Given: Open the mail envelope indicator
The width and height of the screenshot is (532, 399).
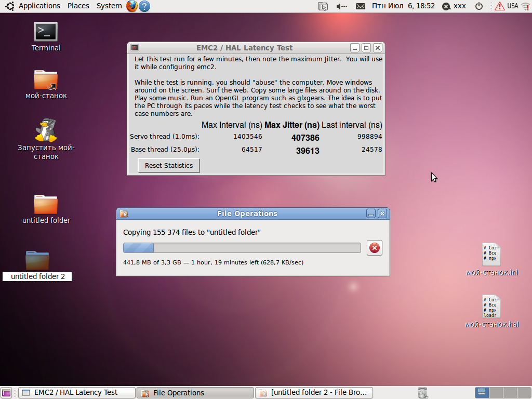Looking at the screenshot, I should (361, 6).
